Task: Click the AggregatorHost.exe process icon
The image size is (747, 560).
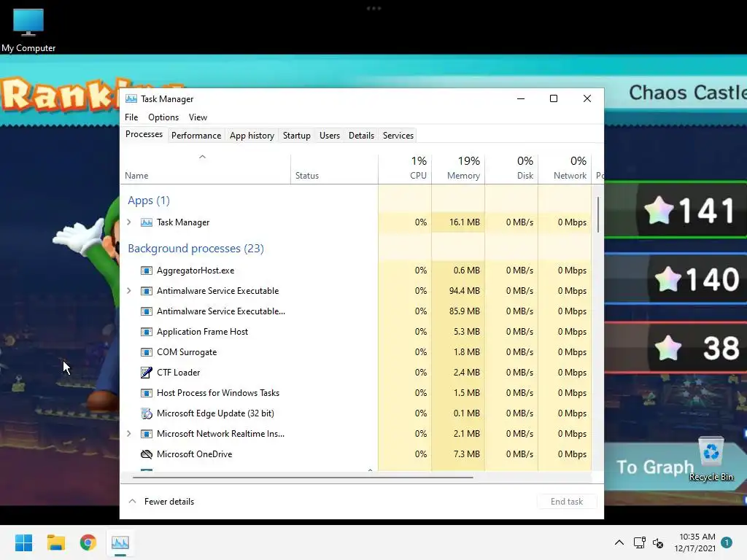Action: tap(146, 271)
